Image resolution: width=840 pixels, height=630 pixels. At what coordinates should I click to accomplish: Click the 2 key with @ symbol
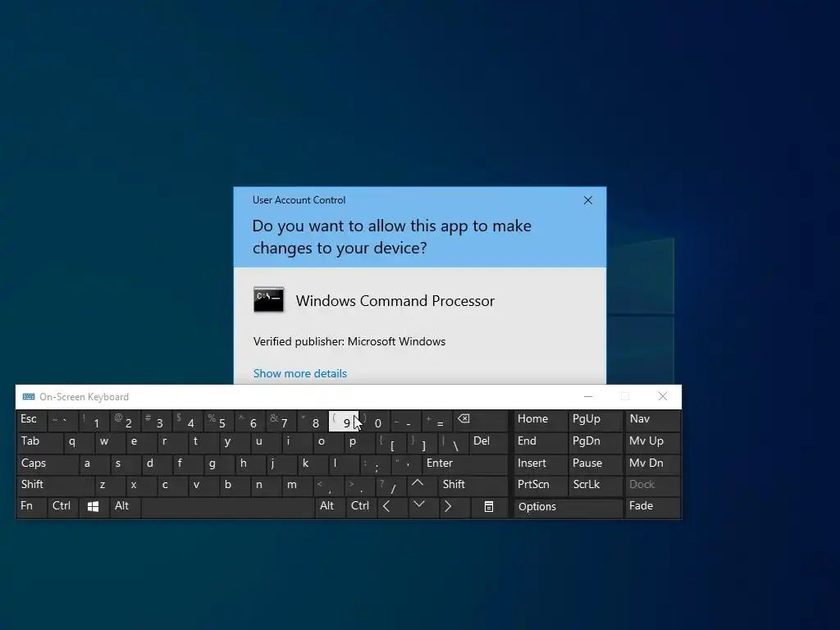125,421
